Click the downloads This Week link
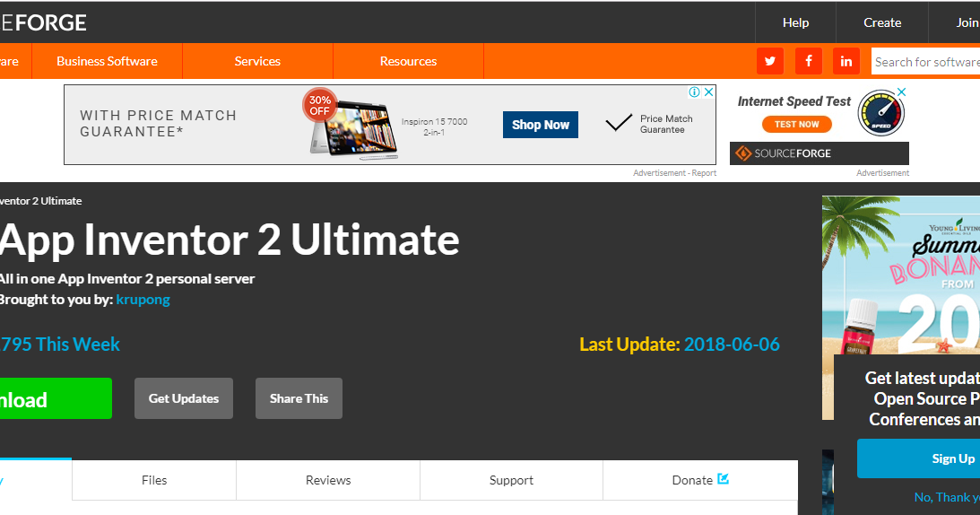The height and width of the screenshot is (515, 980). pyautogui.click(x=59, y=345)
